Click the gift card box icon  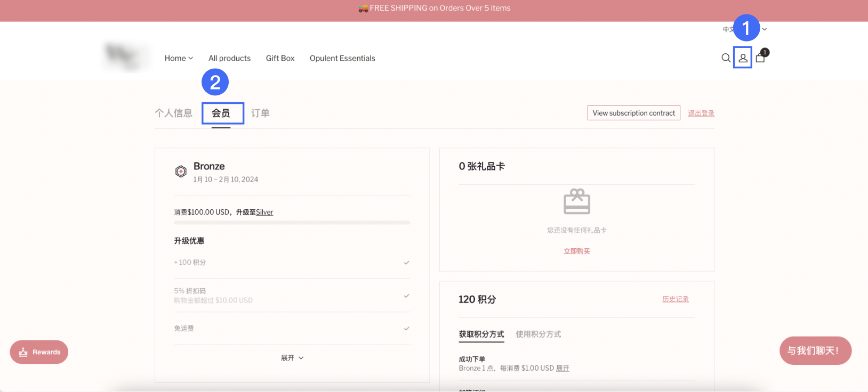click(x=577, y=201)
